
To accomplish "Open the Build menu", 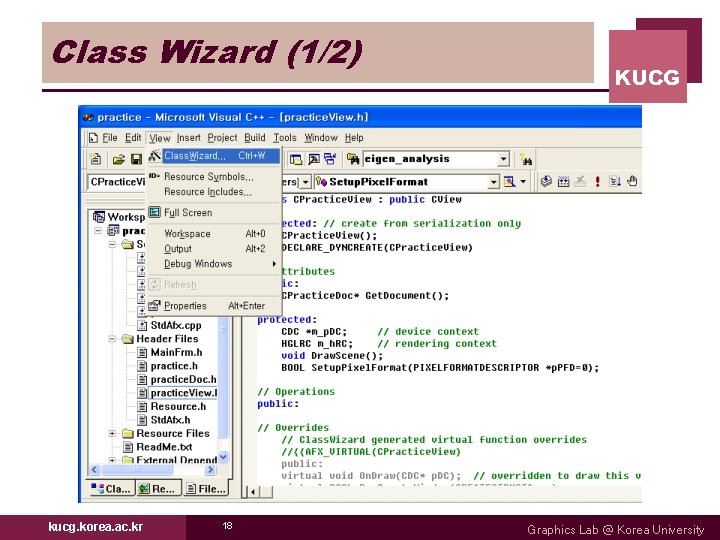I will tap(255, 138).
